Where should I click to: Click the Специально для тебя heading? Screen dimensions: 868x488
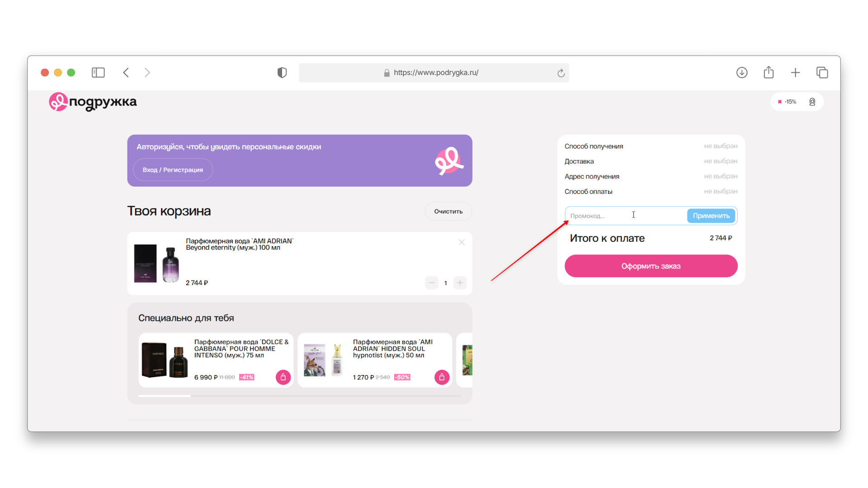click(x=186, y=318)
